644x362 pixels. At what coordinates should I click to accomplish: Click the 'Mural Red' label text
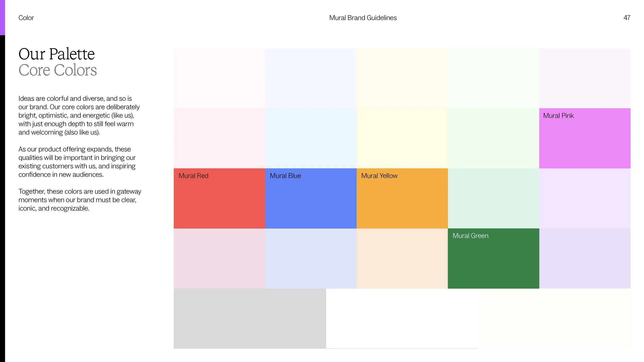tap(193, 176)
